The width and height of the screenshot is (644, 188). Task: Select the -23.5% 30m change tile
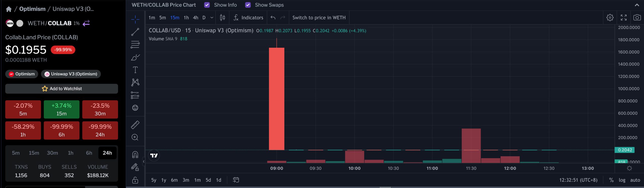[x=100, y=109]
